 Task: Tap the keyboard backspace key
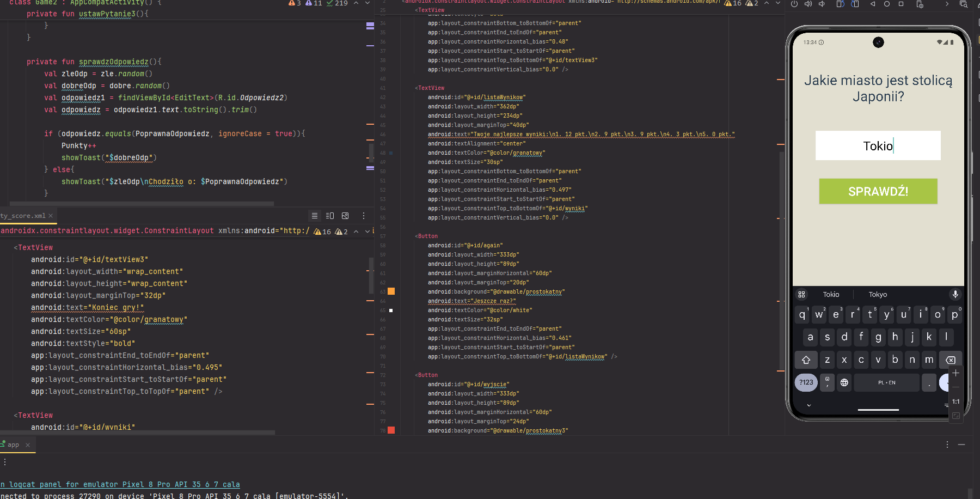click(x=950, y=360)
